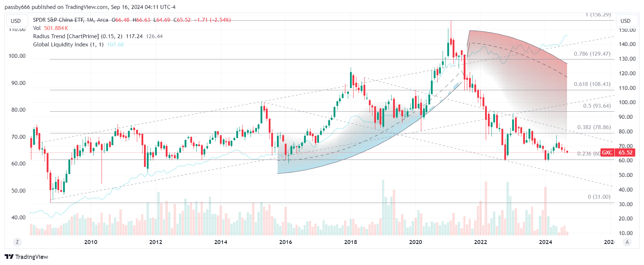Click the 2014 label on time axis
This screenshot has width=644, height=265.
point(221,242)
